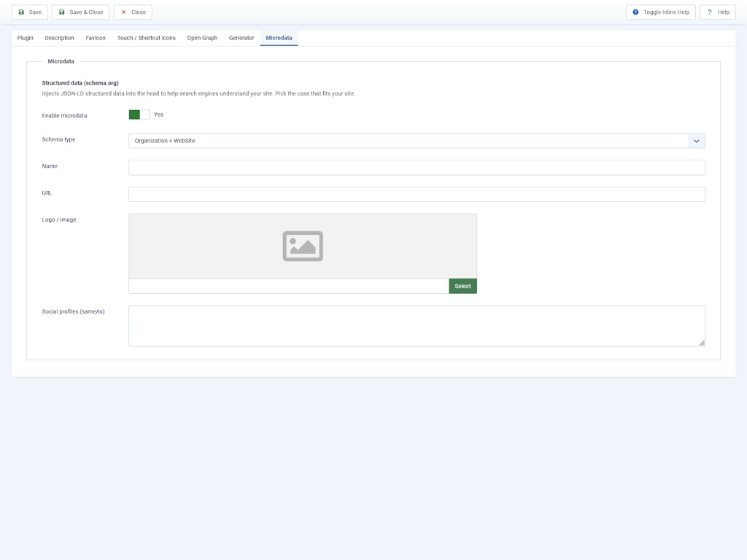
Task: Click Save & Close button
Action: pyautogui.click(x=80, y=12)
